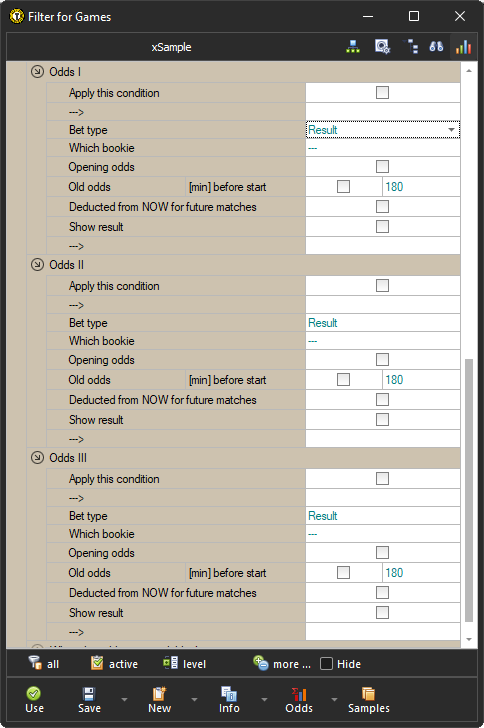Click Which bookie value under Odds III

pos(383,534)
